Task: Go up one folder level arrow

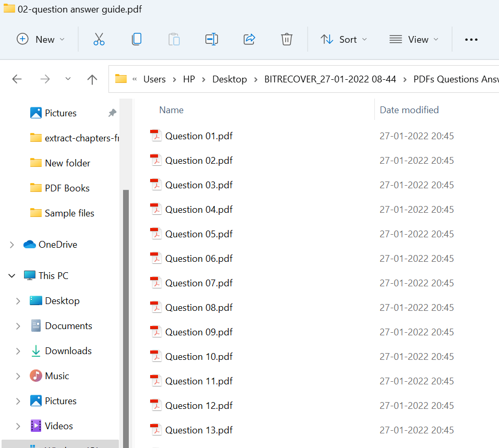Action: [92, 79]
